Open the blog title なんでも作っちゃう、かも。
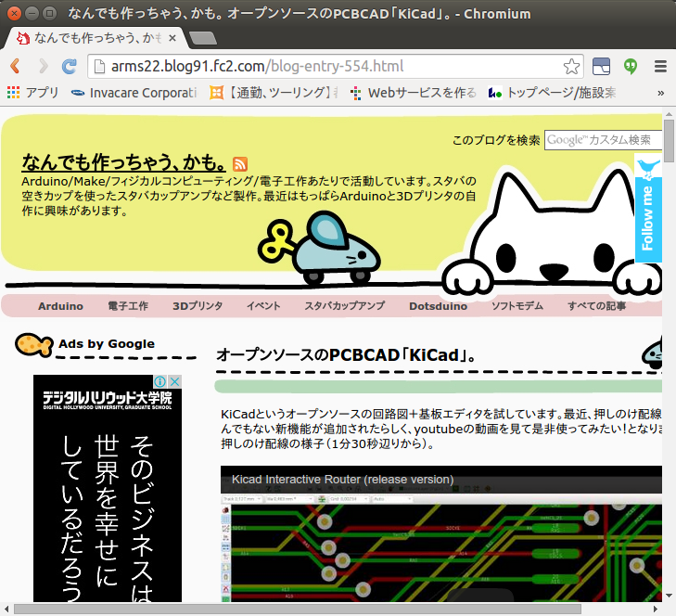 123,162
